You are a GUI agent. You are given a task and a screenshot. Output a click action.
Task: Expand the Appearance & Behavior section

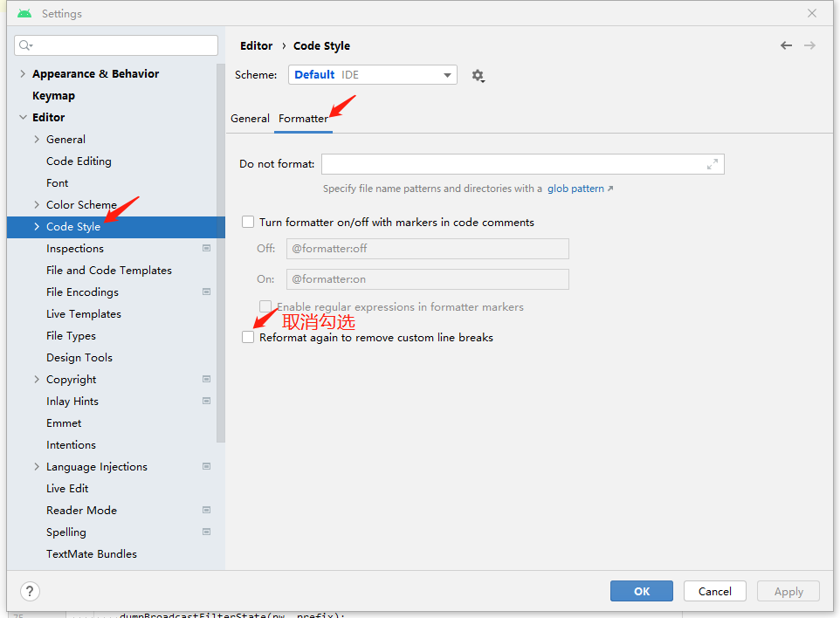coord(22,73)
